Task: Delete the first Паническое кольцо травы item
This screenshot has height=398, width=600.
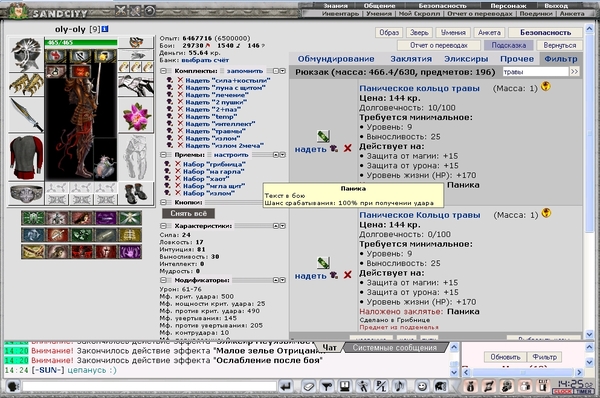Action: point(347,148)
